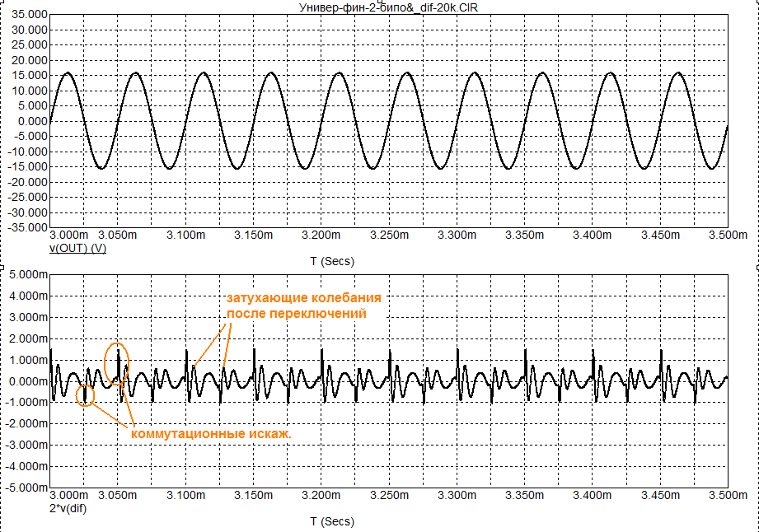Viewport: 759px width, 532px height.
Task: Click 3.350m on the upper plot time axis
Action: [x=525, y=235]
